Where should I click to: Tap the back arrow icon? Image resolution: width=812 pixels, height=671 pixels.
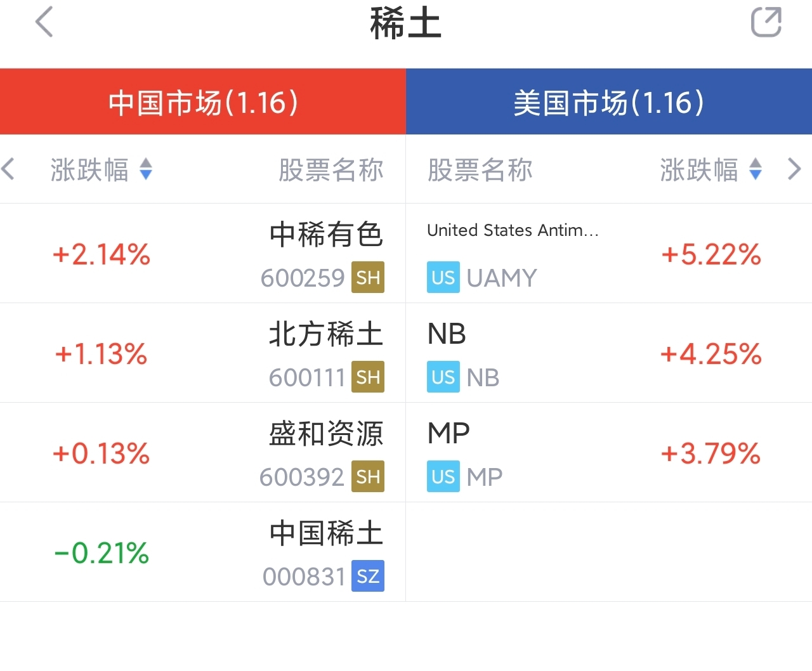tap(44, 23)
